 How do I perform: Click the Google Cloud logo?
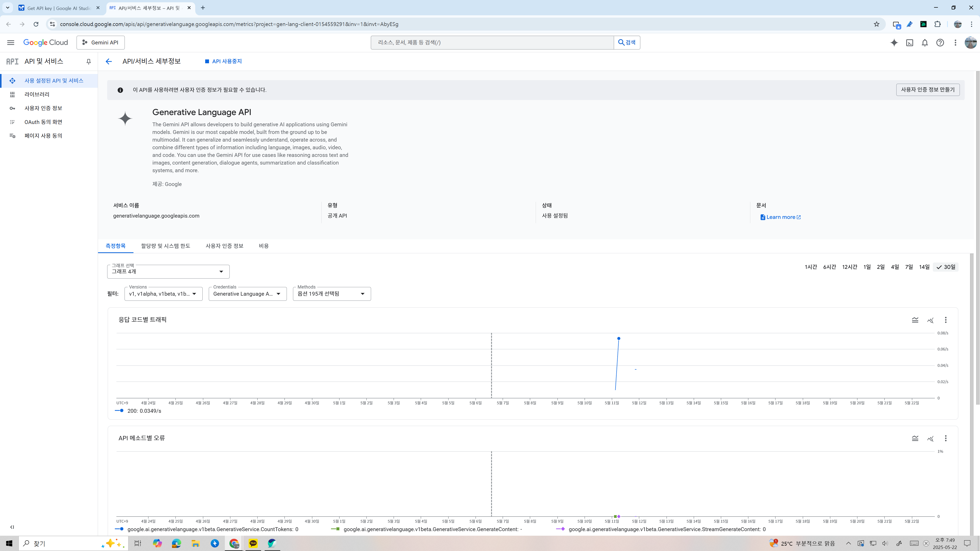tap(46, 43)
